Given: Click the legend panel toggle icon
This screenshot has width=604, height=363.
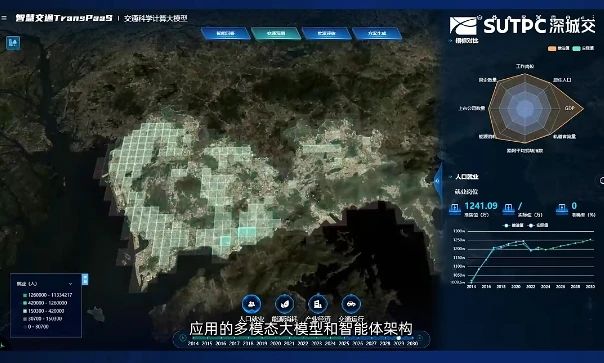Looking at the screenshot, I should pos(85,279).
